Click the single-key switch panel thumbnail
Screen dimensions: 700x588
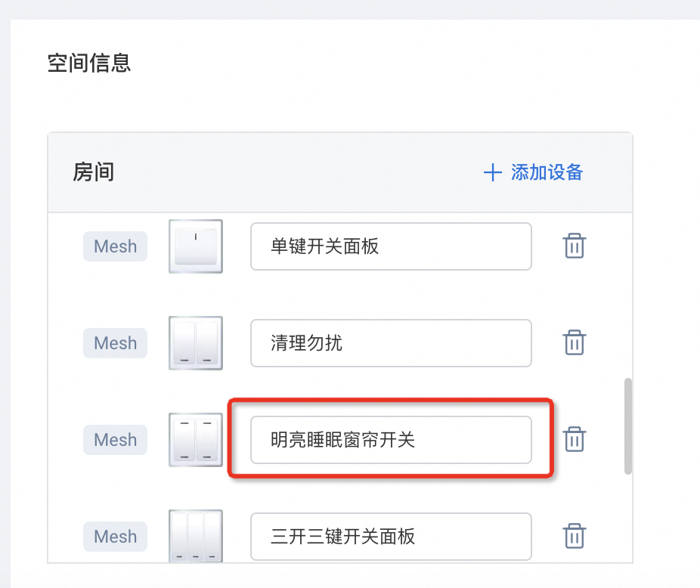click(196, 246)
